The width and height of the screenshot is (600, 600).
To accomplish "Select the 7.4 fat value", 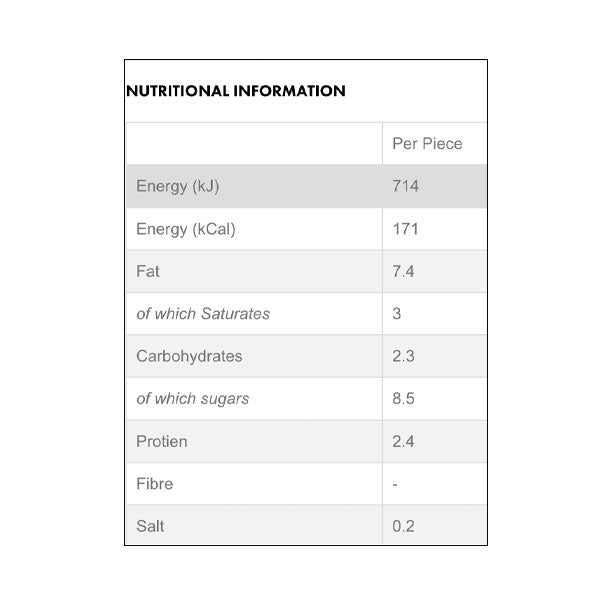I will pos(404,272).
